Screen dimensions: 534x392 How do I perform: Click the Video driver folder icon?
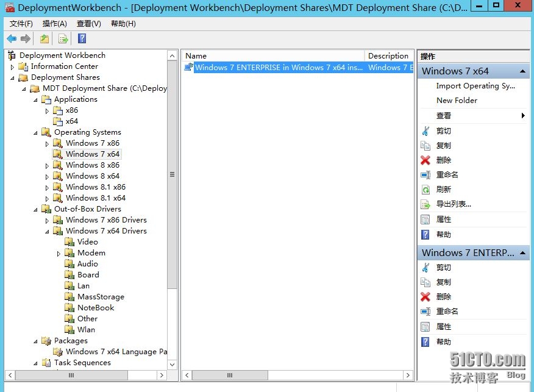69,242
